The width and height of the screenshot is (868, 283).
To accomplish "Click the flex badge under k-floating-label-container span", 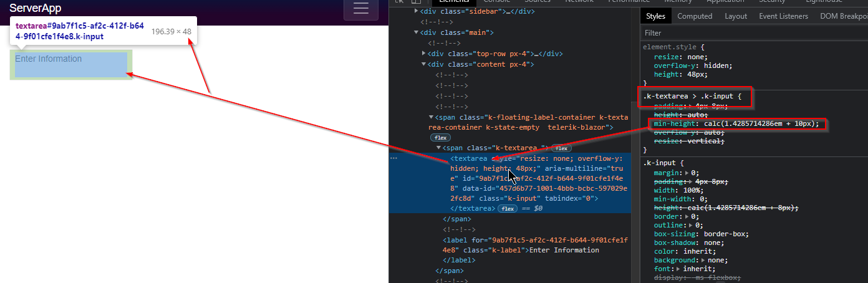I will pyautogui.click(x=440, y=137).
